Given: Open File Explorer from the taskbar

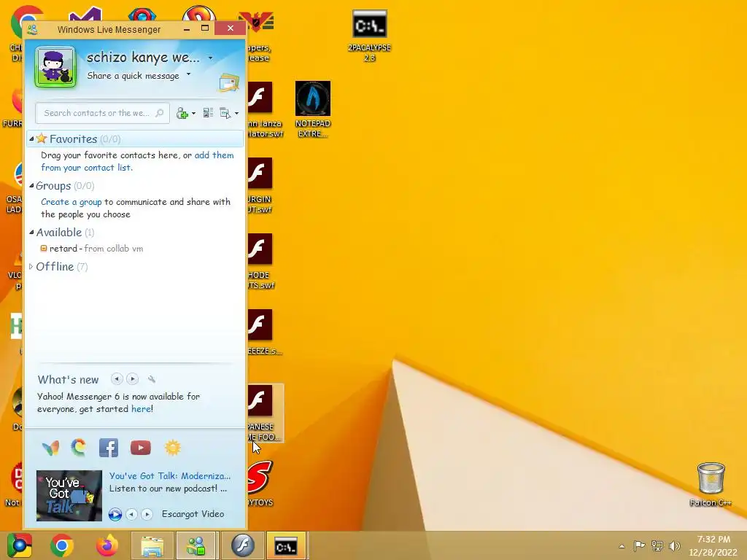Looking at the screenshot, I should (x=152, y=545).
